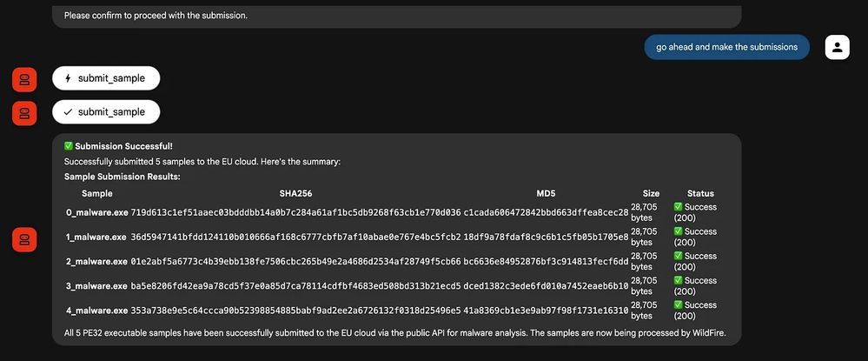Image resolution: width=868 pixels, height=361 pixels.
Task: Click the bot icon beside the lightning submit_sample
Action: [24, 80]
